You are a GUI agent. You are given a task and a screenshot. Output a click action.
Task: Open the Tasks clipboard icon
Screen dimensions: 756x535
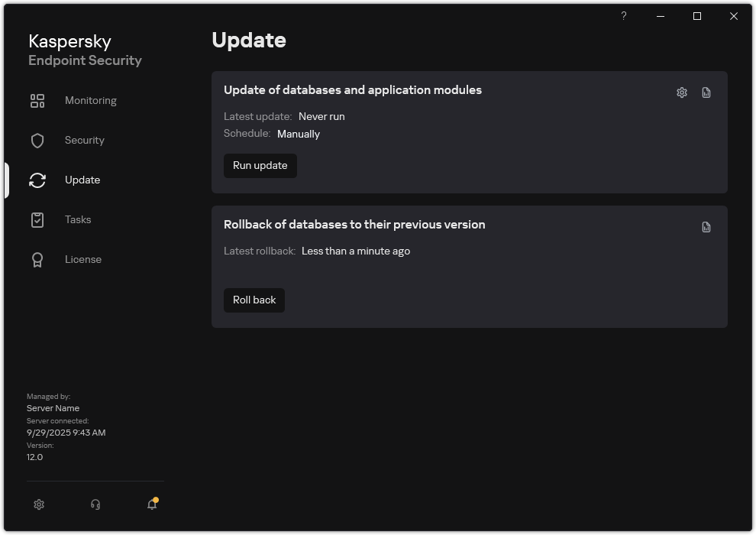[37, 219]
